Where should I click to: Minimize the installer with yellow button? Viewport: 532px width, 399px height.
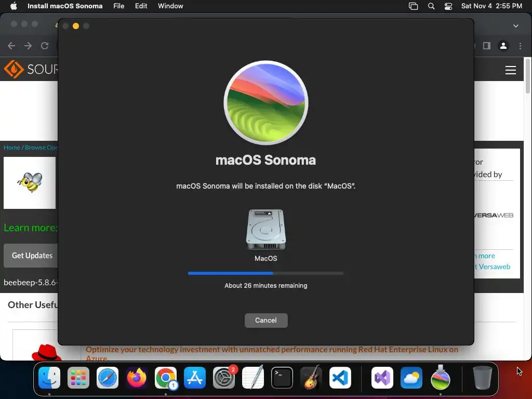[76, 26]
